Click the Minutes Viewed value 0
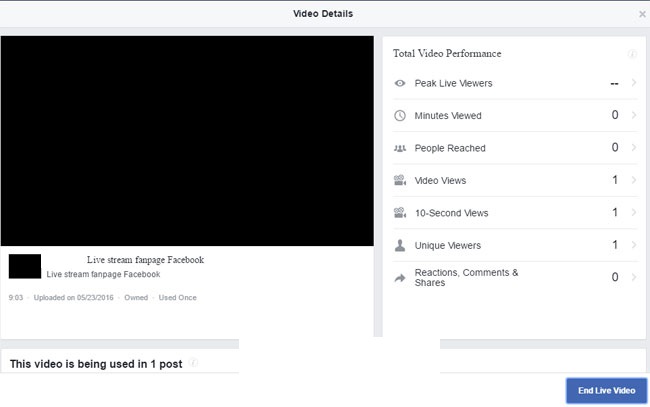Viewport: 650px width, 407px height. [615, 115]
